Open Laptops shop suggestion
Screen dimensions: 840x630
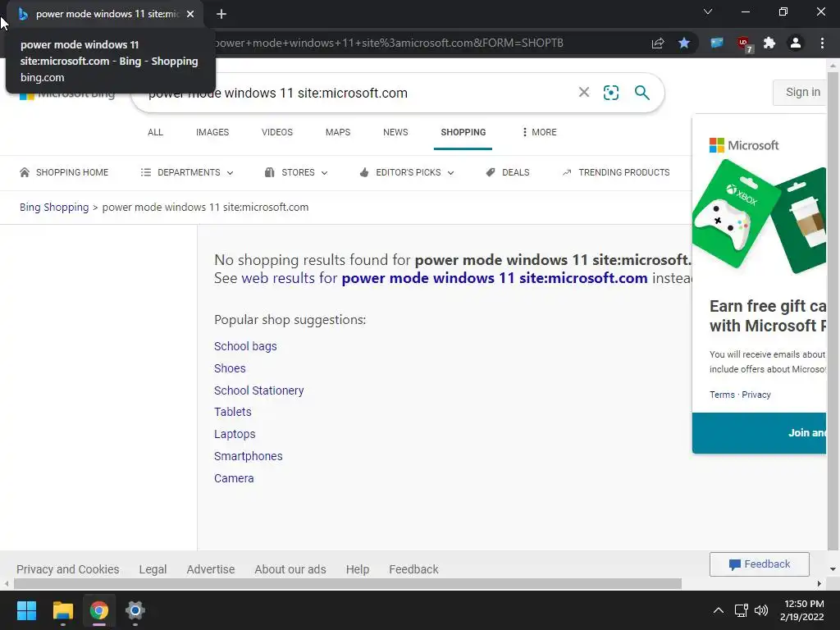[x=235, y=434]
